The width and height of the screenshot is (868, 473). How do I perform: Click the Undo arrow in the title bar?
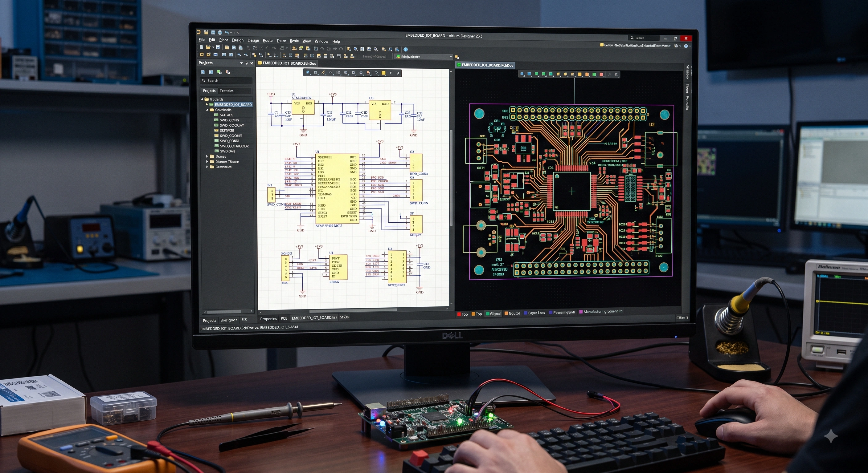(227, 32)
